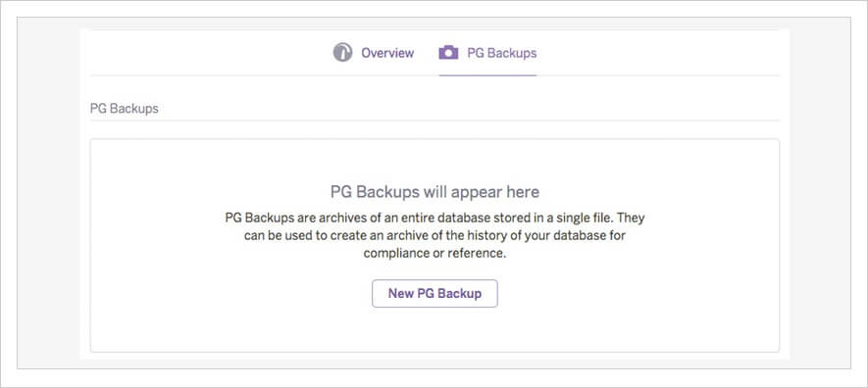This screenshot has height=388, width=868.
Task: Click the 'compliance or reference.' description line
Action: click(x=434, y=254)
